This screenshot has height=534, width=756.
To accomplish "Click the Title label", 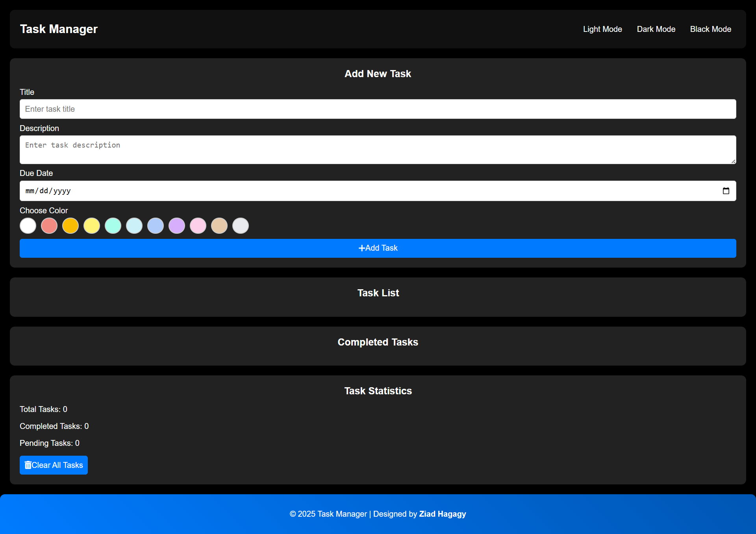I will pos(27,92).
